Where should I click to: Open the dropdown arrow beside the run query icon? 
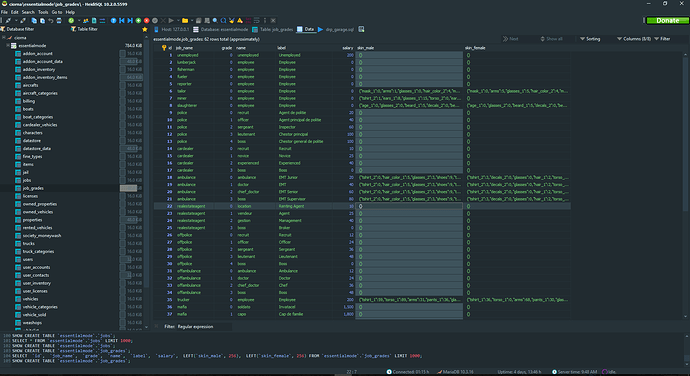tap(178, 20)
